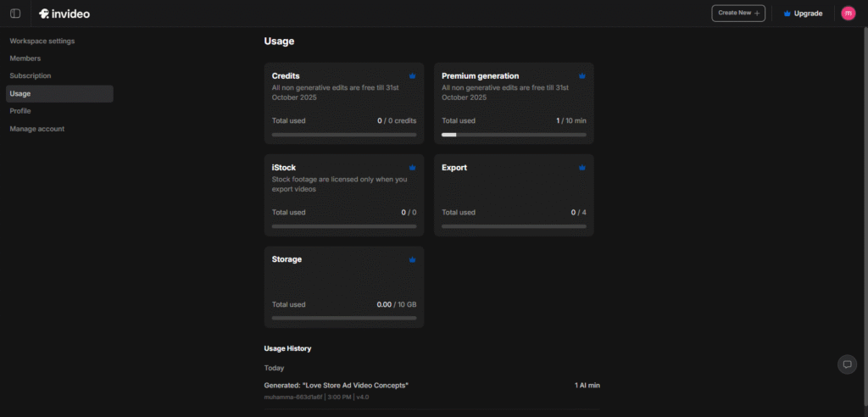868x417 pixels.
Task: Click the crown icon on Premium generation card
Action: 581,75
